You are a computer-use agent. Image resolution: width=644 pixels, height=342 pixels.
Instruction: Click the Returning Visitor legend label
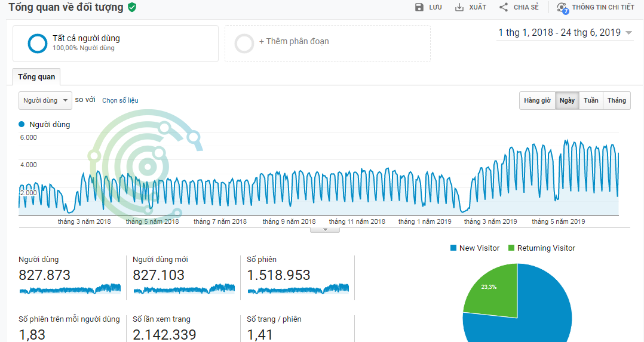[546, 248]
